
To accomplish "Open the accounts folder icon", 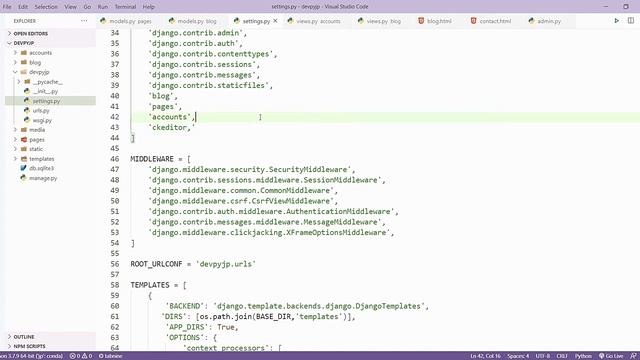I will [24, 53].
